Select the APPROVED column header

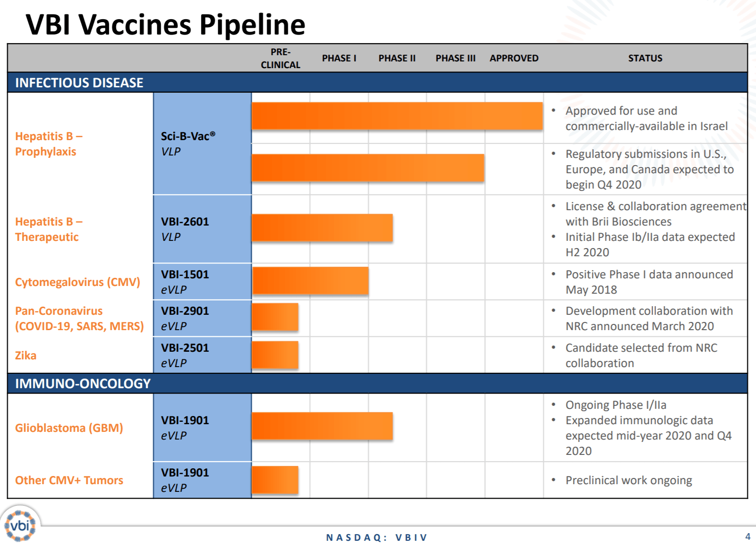(514, 58)
